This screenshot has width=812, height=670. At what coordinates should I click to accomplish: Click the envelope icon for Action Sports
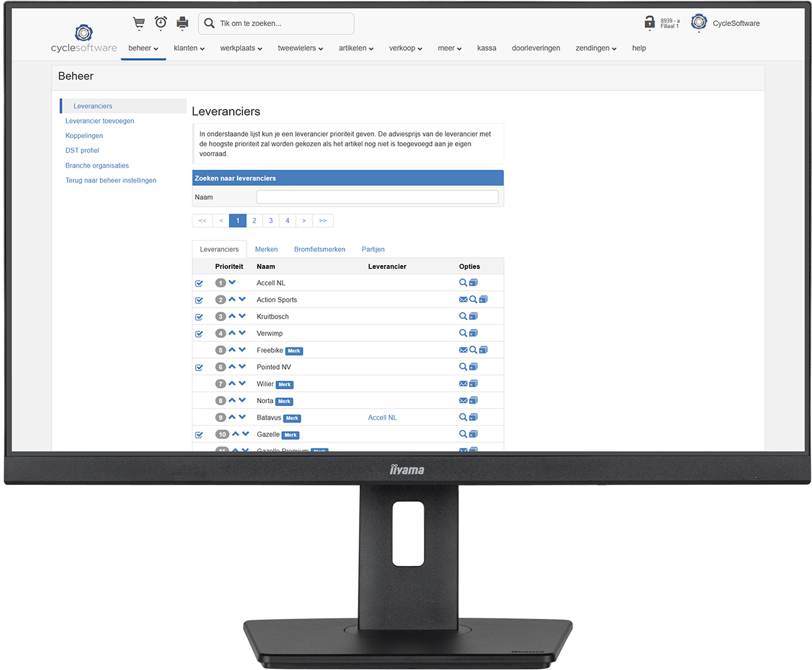click(x=463, y=300)
